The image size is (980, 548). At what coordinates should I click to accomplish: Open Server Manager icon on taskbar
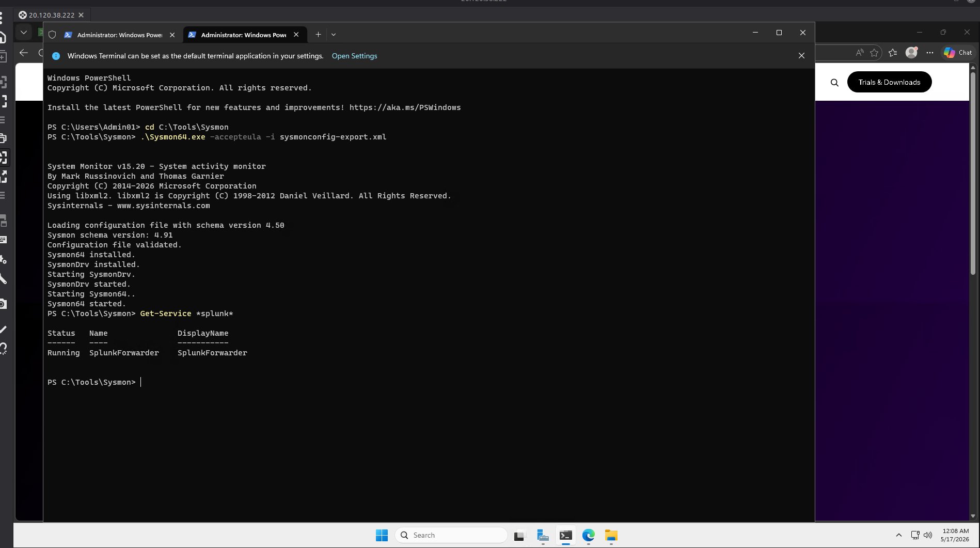[x=543, y=535]
